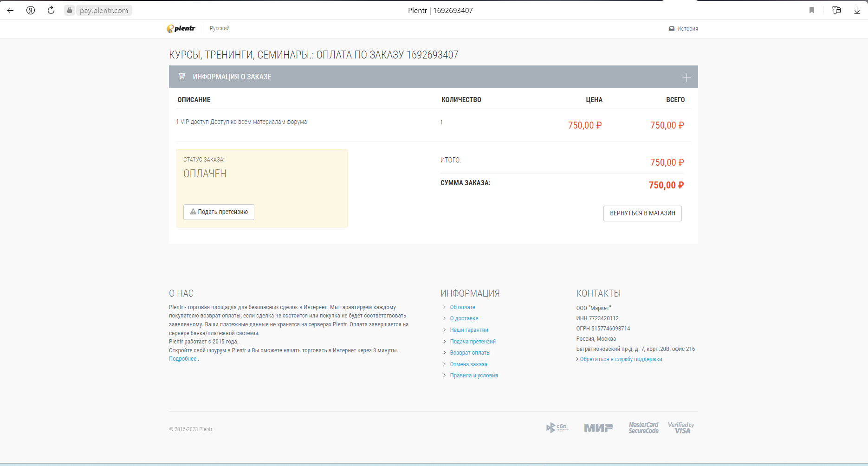
Task: Open the Возврат оплаты link
Action: click(470, 353)
